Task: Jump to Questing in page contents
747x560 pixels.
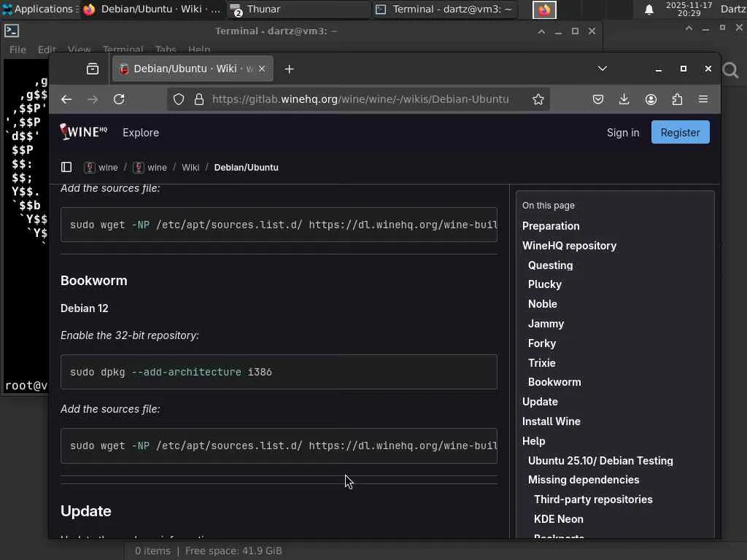Action: [550, 265]
